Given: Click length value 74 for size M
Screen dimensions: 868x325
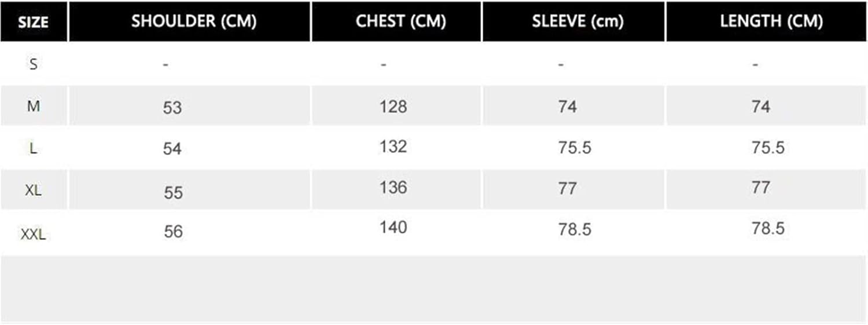Looking at the screenshot, I should tap(761, 107).
